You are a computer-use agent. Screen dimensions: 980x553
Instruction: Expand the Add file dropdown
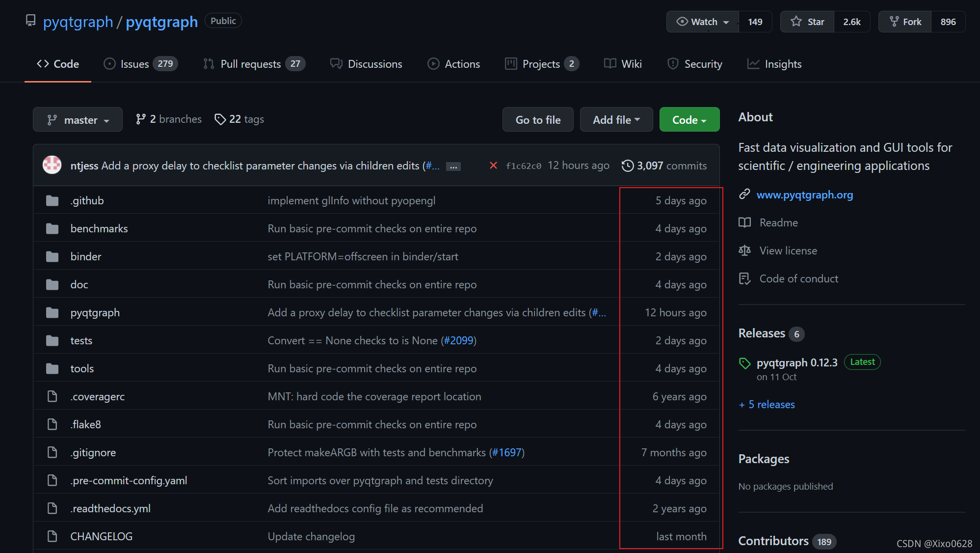[x=616, y=120]
